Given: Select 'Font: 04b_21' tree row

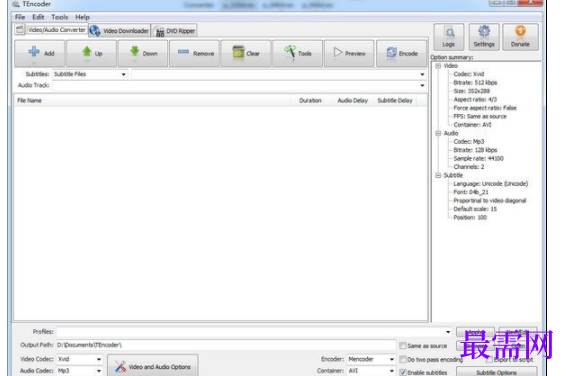Looking at the screenshot, I should 471,192.
